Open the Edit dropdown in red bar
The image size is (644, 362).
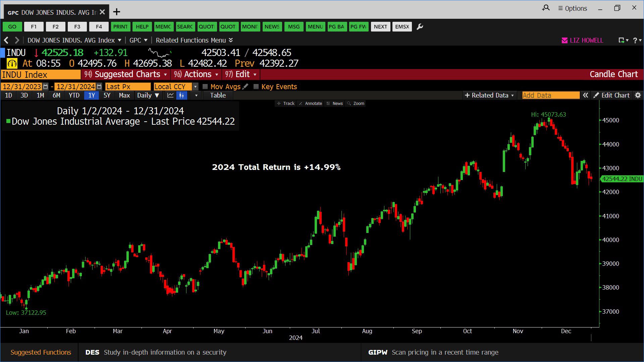[x=241, y=74]
